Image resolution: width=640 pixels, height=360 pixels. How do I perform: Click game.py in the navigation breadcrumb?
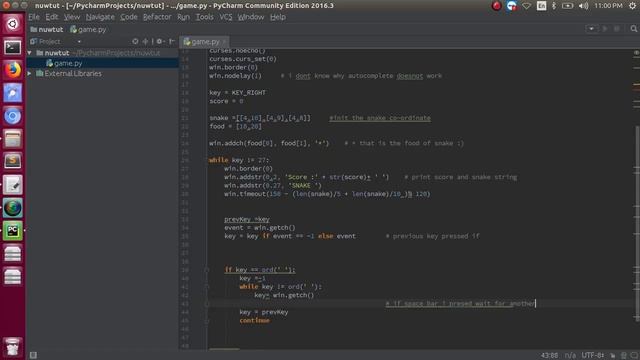pyautogui.click(x=88, y=29)
